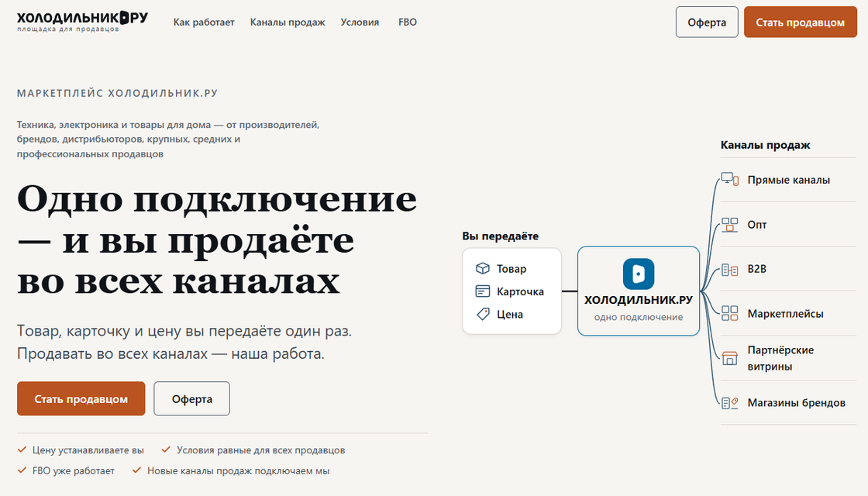This screenshot has width=868, height=496.
Task: Click the Товар box icon
Action: pos(483,268)
